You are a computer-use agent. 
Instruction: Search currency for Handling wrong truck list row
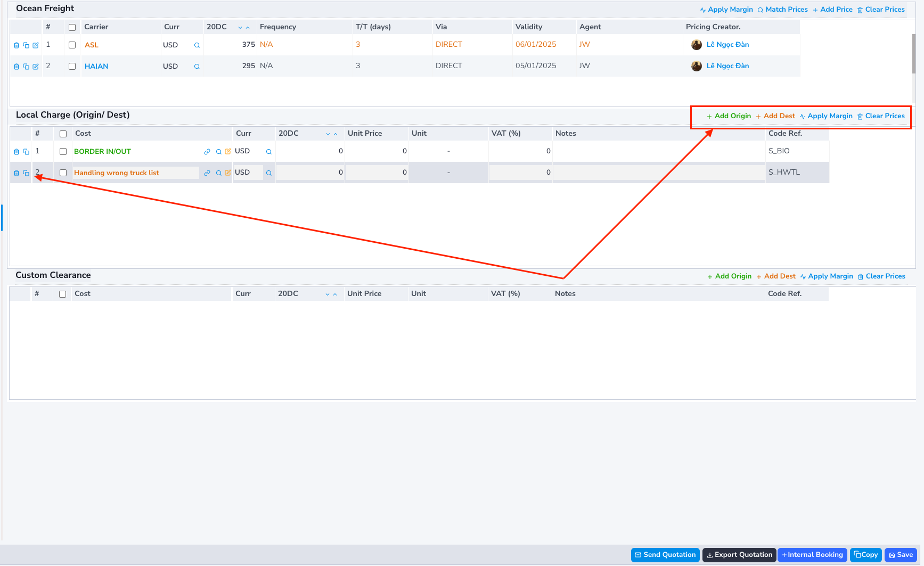[268, 173]
